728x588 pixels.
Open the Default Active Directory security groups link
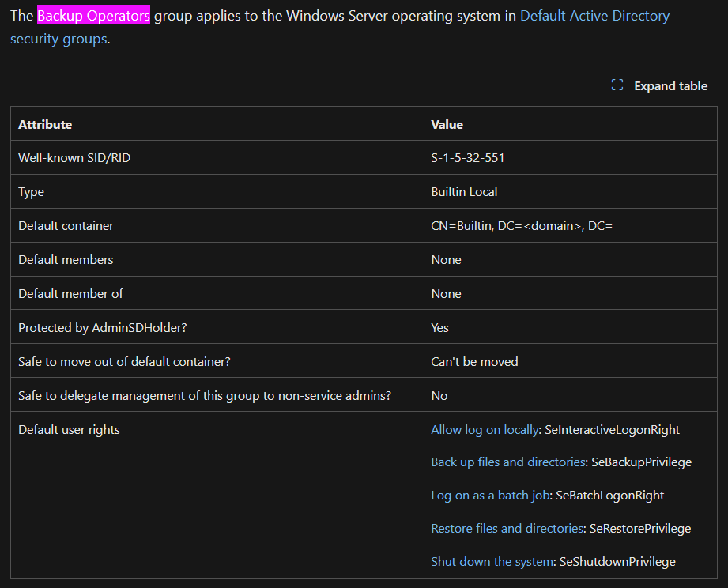(594, 16)
